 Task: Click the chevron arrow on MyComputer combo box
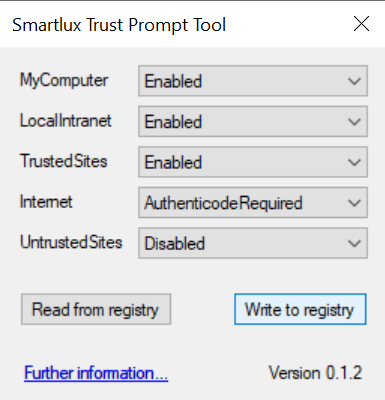354,81
